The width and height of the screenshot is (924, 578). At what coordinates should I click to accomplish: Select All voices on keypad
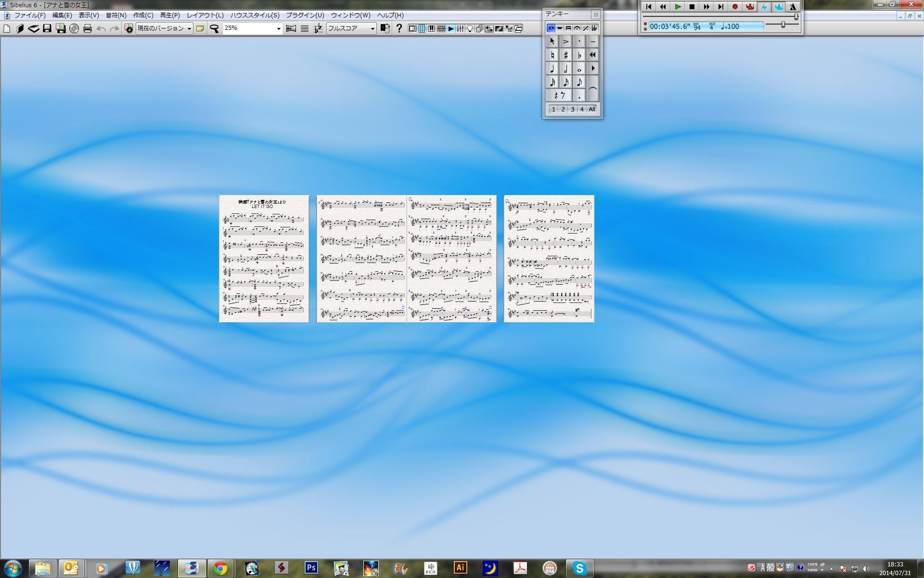(x=592, y=109)
